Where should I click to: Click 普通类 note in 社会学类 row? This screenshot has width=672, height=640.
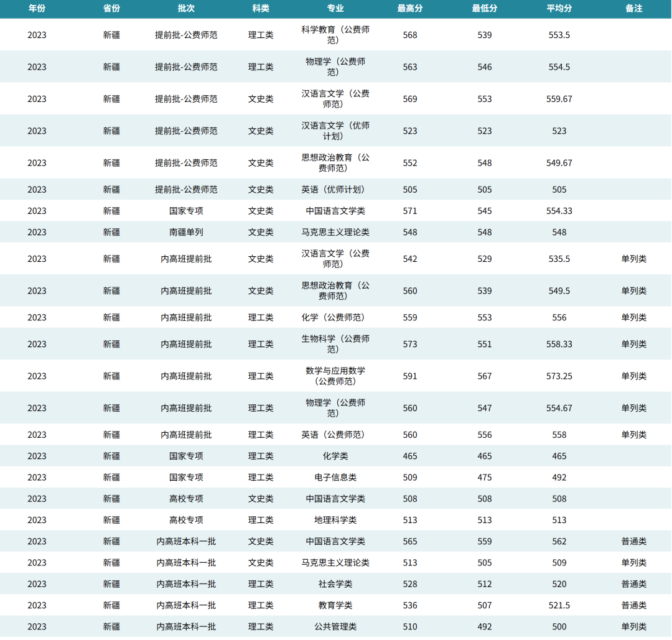(633, 584)
